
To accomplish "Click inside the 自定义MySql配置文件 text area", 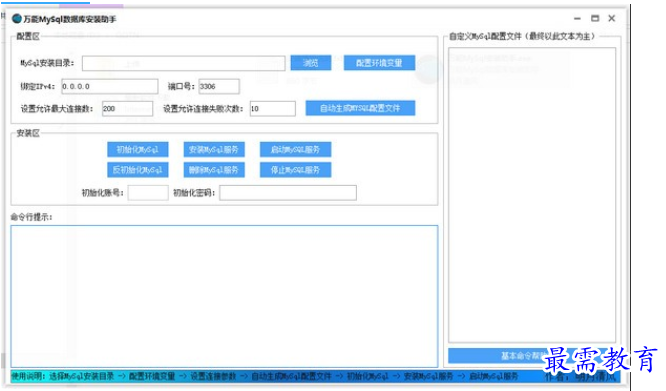I will 532,195.
